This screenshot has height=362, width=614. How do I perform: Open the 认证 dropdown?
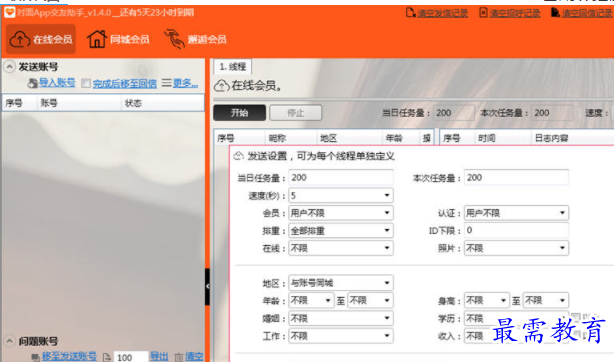[516, 213]
